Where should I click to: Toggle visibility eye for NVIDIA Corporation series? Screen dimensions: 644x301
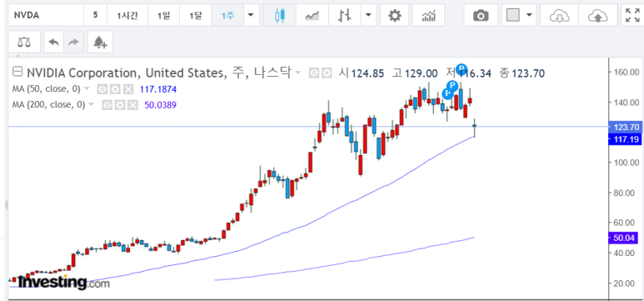pos(315,73)
